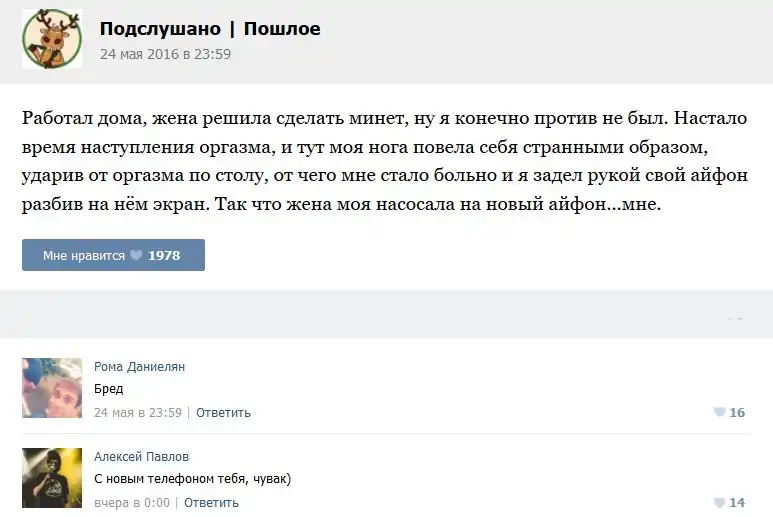Viewport: 773px width, 517px height.
Task: Click the small dots icon above the comments
Action: click(736, 318)
